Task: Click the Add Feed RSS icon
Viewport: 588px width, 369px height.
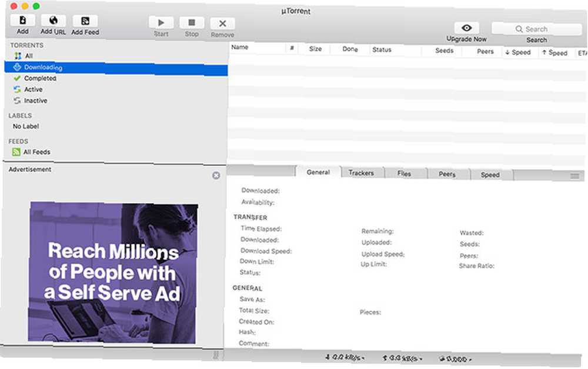Action: point(85,21)
